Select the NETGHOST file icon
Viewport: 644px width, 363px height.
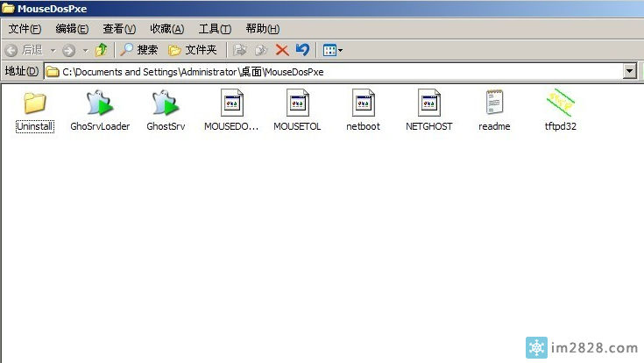[x=428, y=104]
